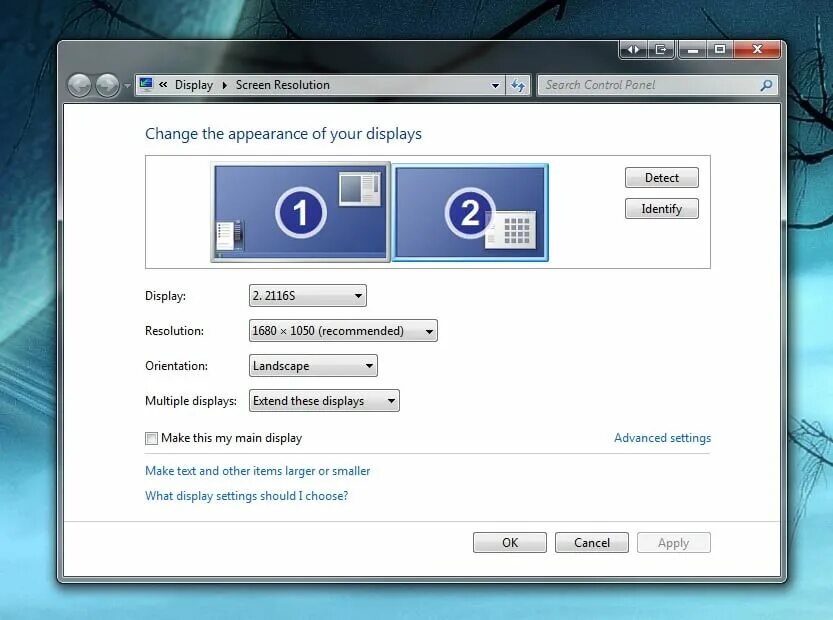Click the Control Panel icon in address bar

pos(146,84)
